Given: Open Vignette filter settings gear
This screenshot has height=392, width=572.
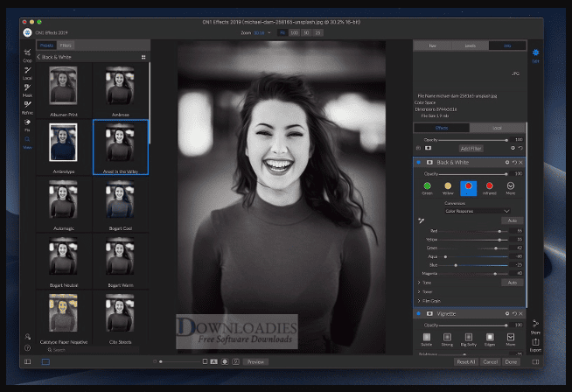Looking at the screenshot, I should pos(507,313).
